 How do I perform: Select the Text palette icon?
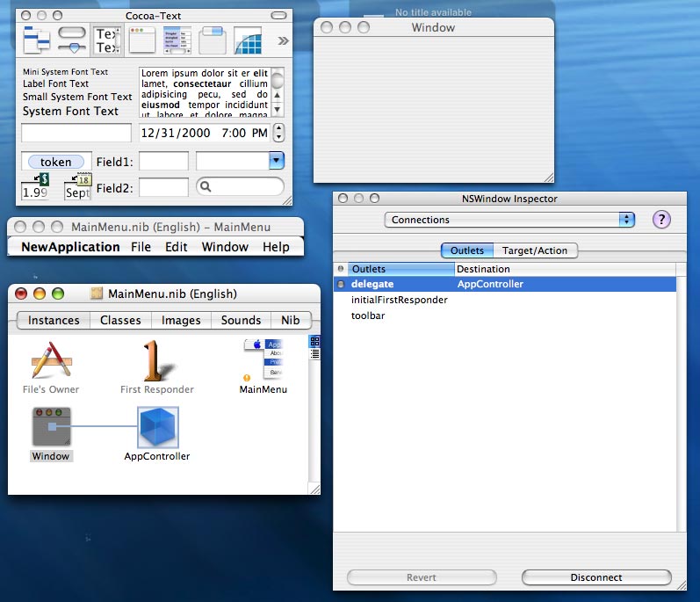(x=107, y=40)
